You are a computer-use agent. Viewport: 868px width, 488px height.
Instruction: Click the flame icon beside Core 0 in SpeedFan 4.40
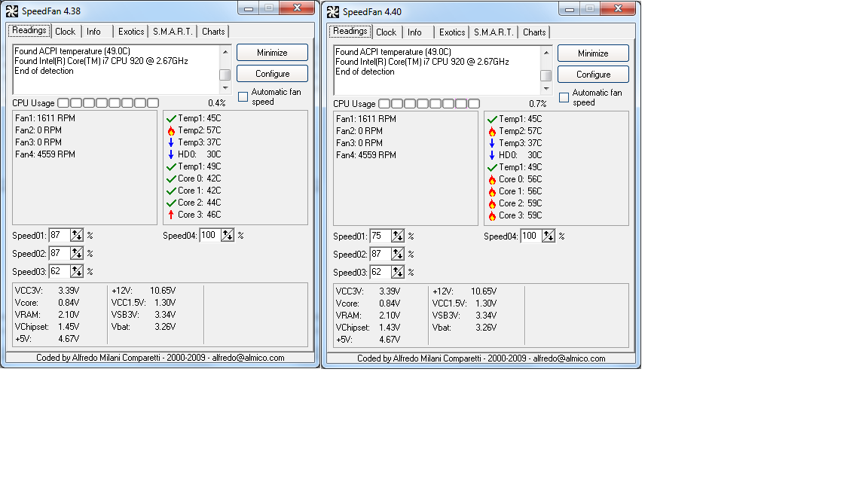492,179
